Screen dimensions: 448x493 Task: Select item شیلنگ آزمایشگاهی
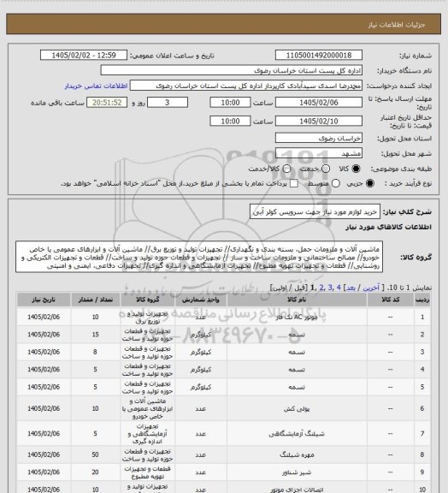pos(297,434)
